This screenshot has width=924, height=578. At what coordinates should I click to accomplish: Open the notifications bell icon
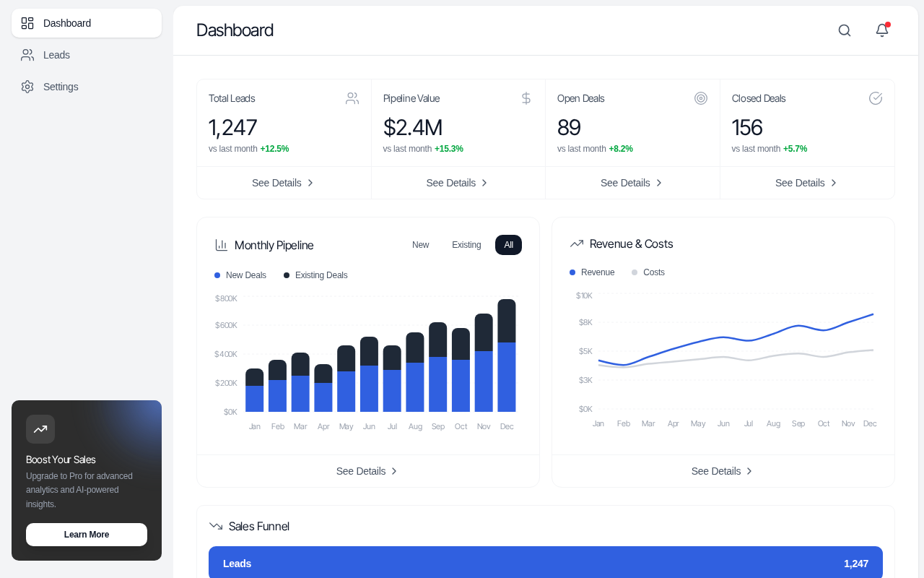coord(881,30)
